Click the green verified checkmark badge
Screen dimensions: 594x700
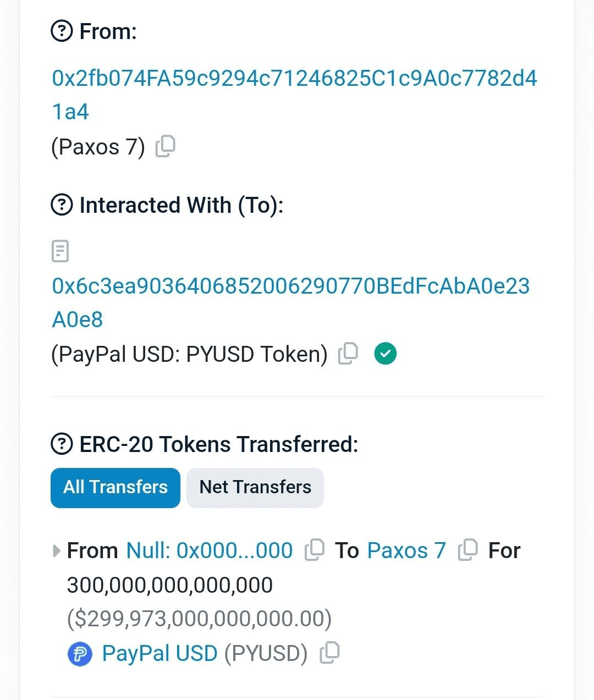pyautogui.click(x=386, y=354)
